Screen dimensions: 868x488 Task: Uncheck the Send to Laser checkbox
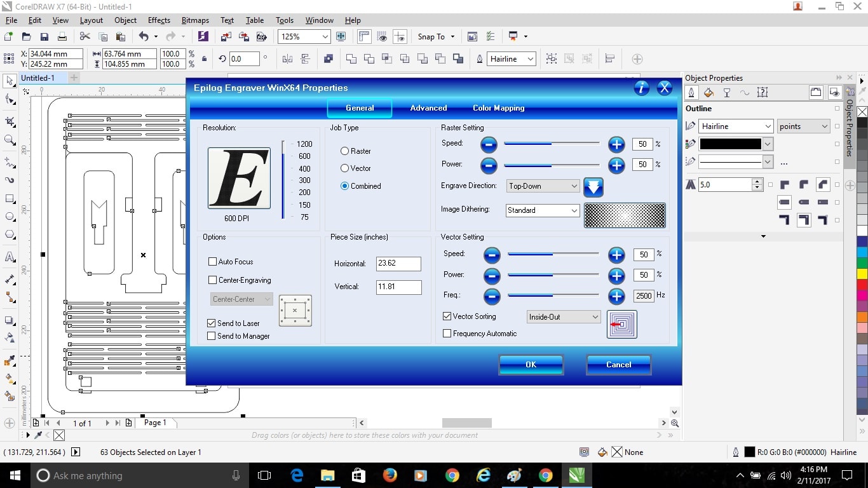tap(212, 323)
